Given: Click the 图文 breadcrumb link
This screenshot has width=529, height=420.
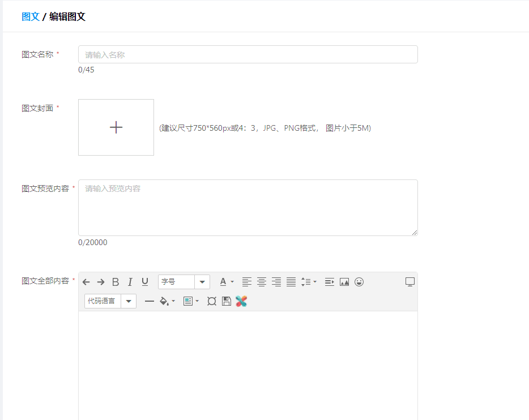Looking at the screenshot, I should [31, 16].
